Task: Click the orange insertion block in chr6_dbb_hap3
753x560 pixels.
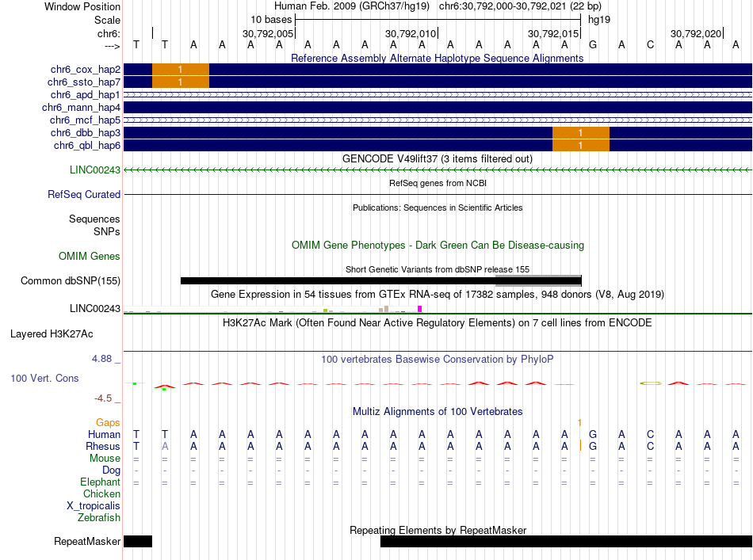Action: coord(580,132)
